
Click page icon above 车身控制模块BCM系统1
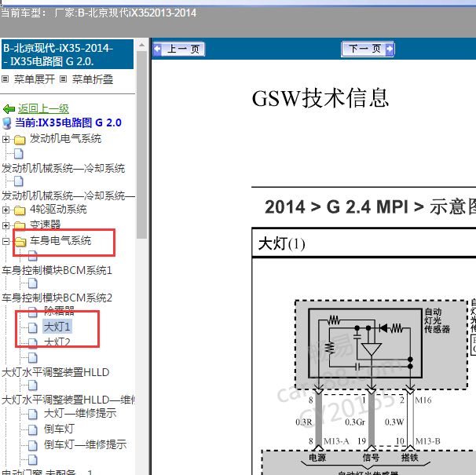[x=32, y=256]
